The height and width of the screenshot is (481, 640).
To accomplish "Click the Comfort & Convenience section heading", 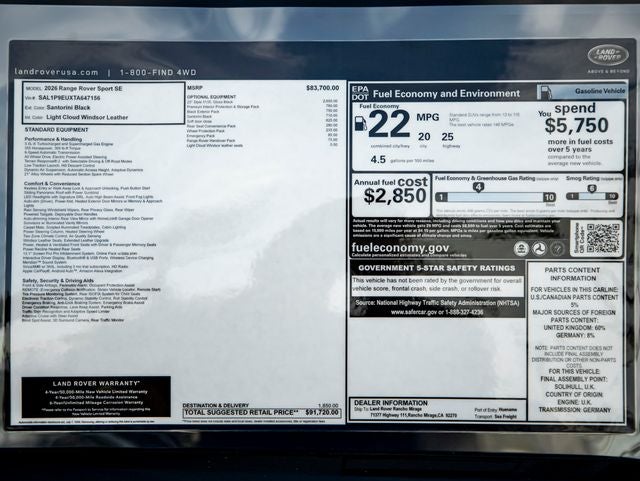I will point(52,184).
